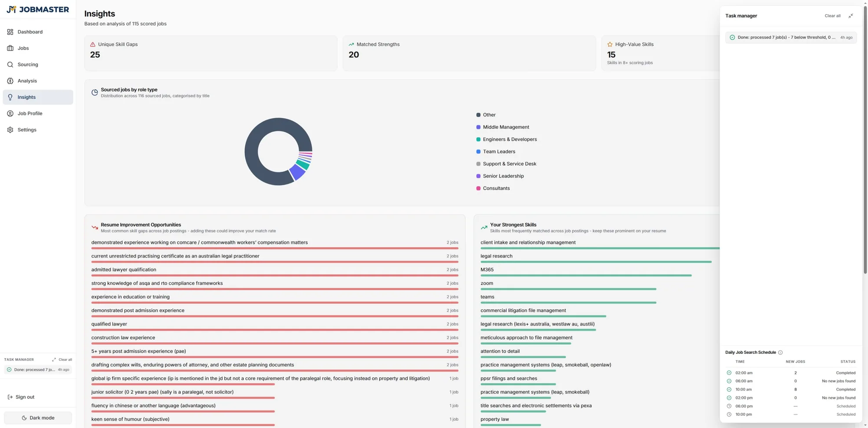Click the Your Strongest Skills uptrend icon
Screen dimensions: 868x428
click(484, 227)
